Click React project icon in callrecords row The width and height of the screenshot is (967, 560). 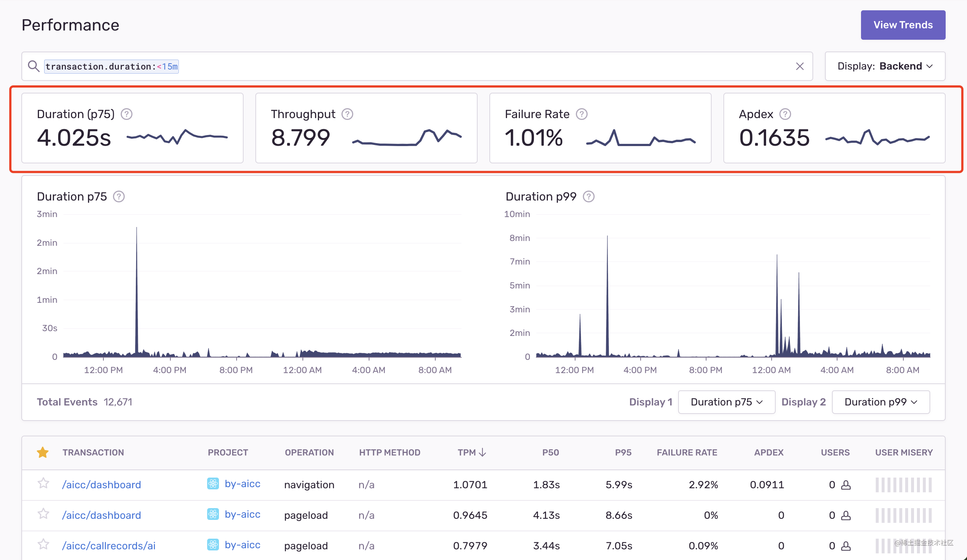click(213, 545)
